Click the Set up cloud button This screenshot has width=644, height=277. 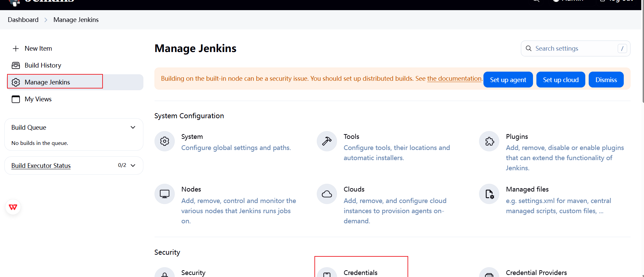tap(561, 80)
